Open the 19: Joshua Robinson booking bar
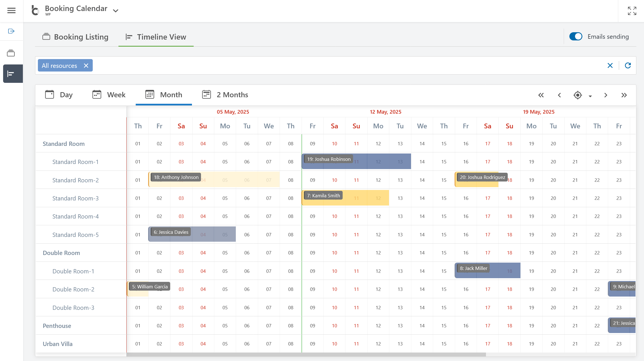Viewport: 644px width, 361px height. [x=328, y=159]
